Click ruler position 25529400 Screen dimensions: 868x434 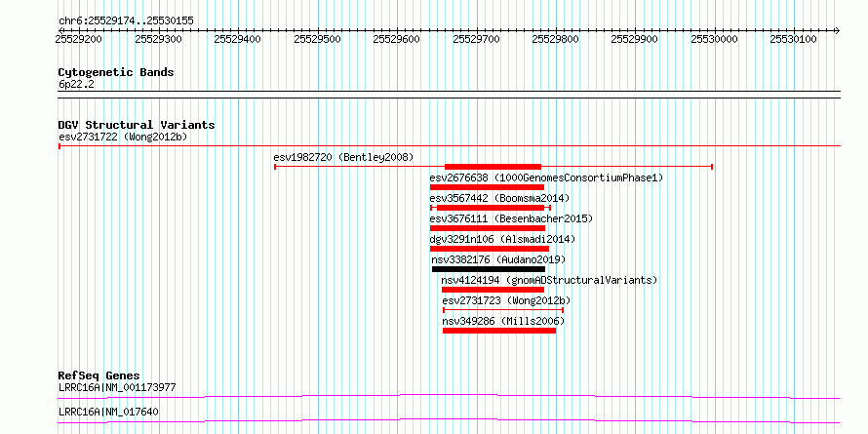coord(238,39)
